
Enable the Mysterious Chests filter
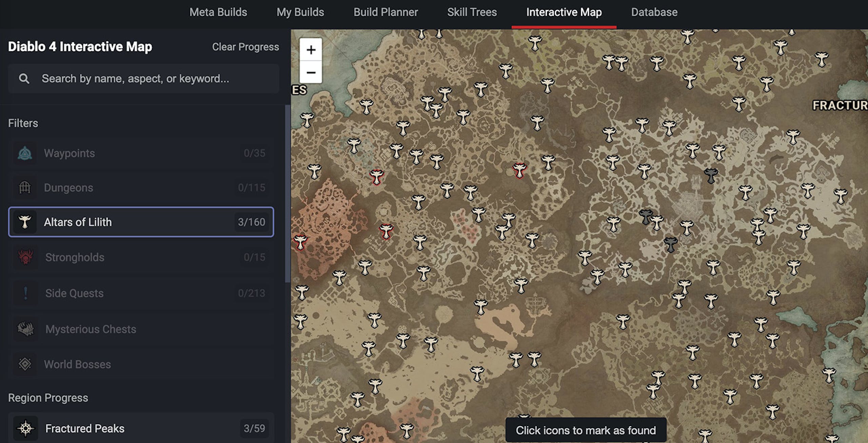[141, 329]
